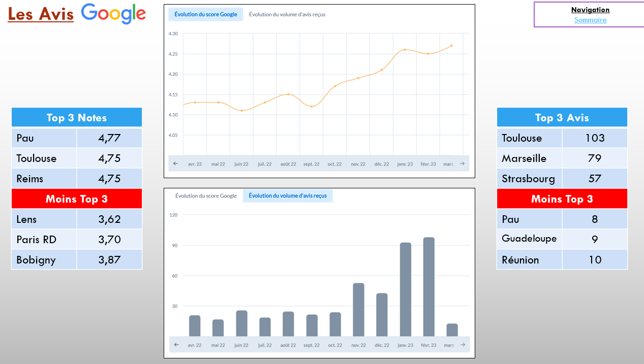Viewport: 644px width, 364px height.
Task: Open the Sommaire navigation link
Action: (x=590, y=20)
